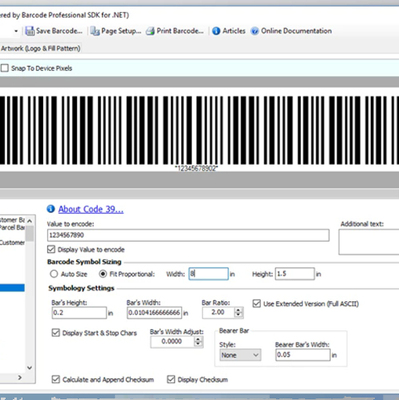Increase Bar's Width Adjust value
Viewport: 399px width, 400px height.
click(x=198, y=339)
